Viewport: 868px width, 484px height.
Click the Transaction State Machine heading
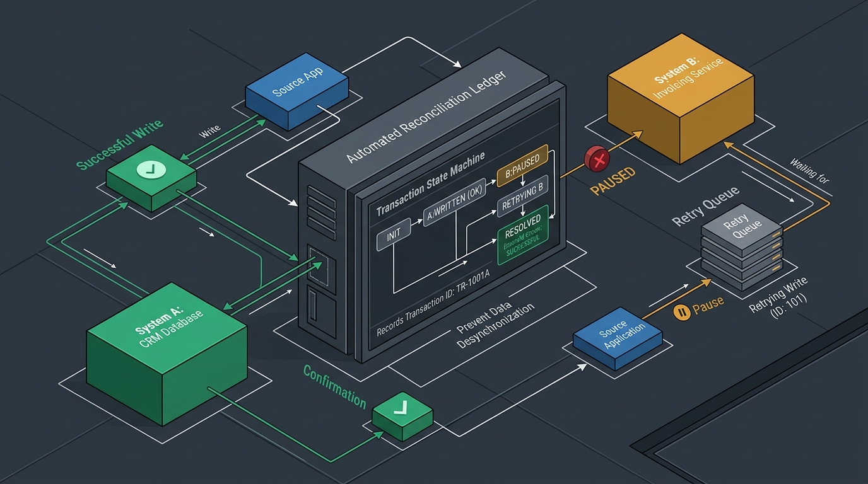[x=430, y=184]
